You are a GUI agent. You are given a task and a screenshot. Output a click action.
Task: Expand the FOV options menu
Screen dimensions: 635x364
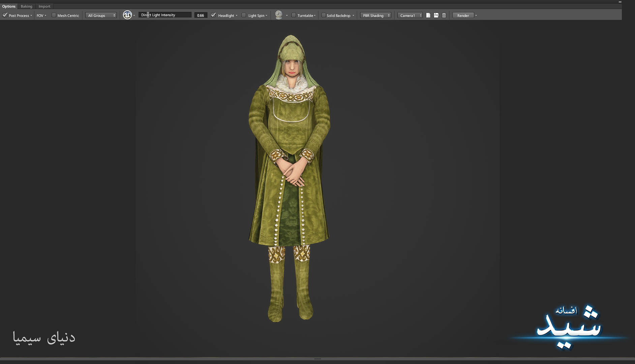(41, 16)
